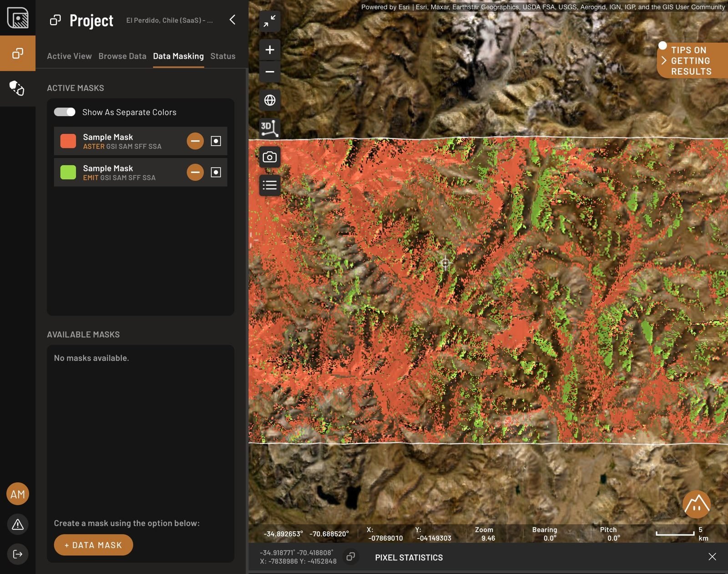Click the Esri attribution text

coord(543,7)
